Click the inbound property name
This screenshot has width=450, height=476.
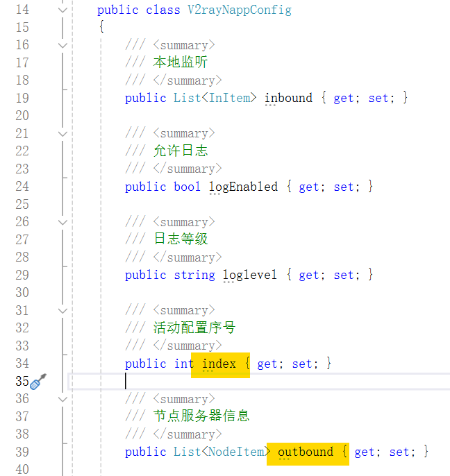[x=288, y=98]
